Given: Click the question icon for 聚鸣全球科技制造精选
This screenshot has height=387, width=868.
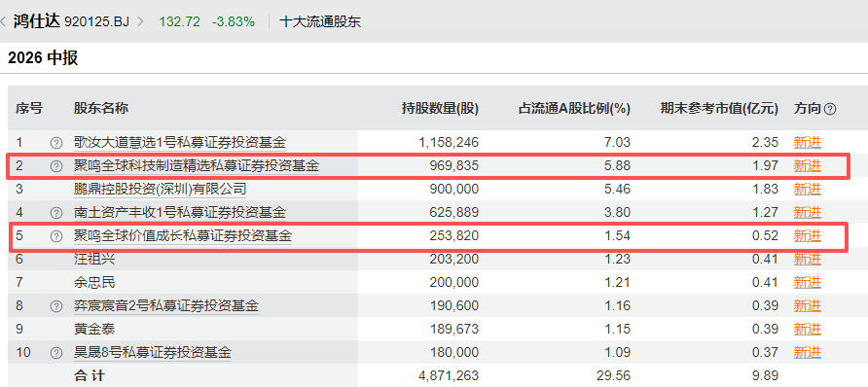Looking at the screenshot, I should 55,166.
